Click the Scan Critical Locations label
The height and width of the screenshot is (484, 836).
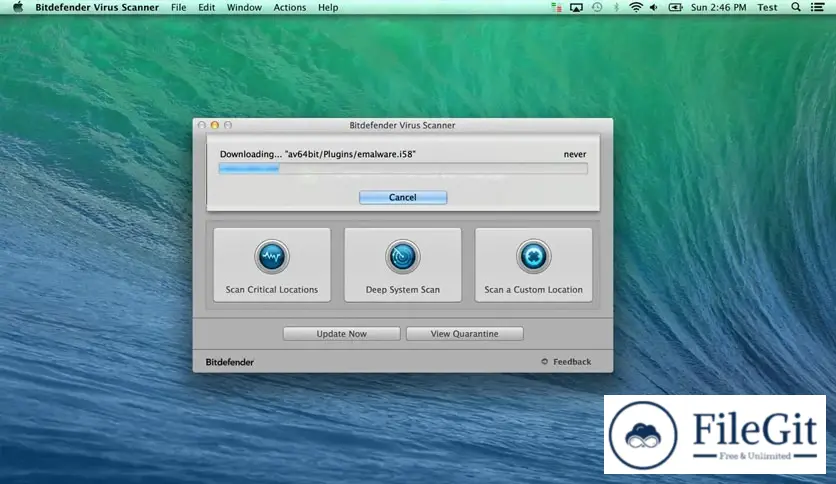[271, 289]
